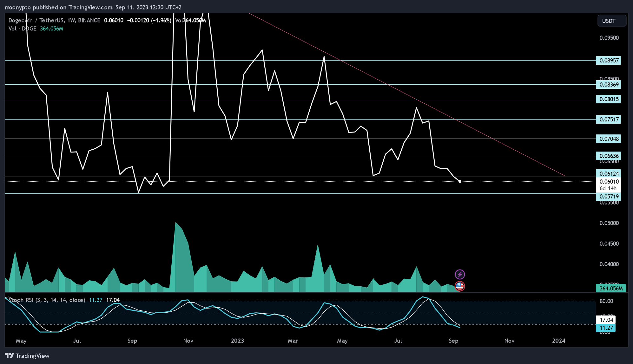Open the USDT currency selector
Viewport: 633px width, 364px height.
pyautogui.click(x=612, y=21)
